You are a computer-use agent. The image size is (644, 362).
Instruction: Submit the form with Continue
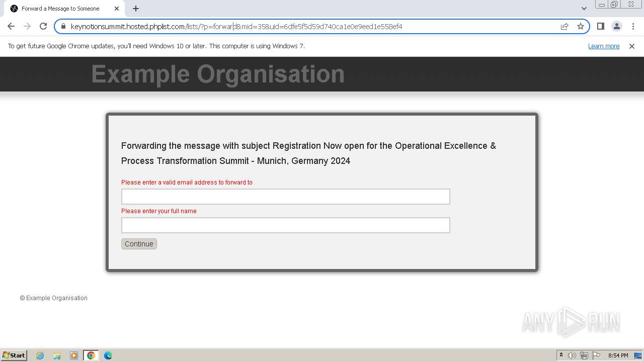[x=139, y=244]
